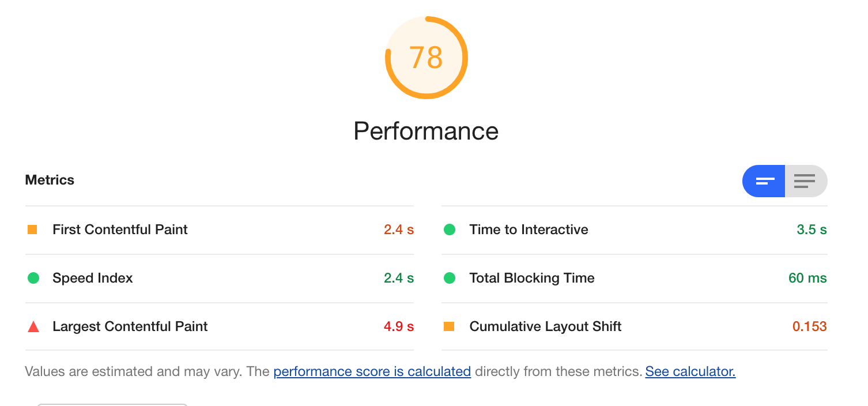Image resolution: width=868 pixels, height=406 pixels.
Task: Expand the First Contentful Paint metric row
Action: click(x=120, y=229)
